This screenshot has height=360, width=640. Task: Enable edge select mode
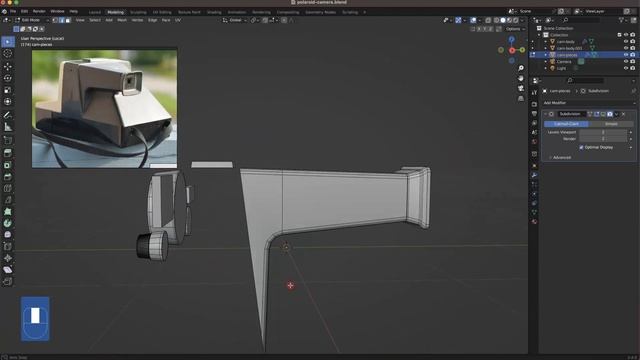click(62, 20)
